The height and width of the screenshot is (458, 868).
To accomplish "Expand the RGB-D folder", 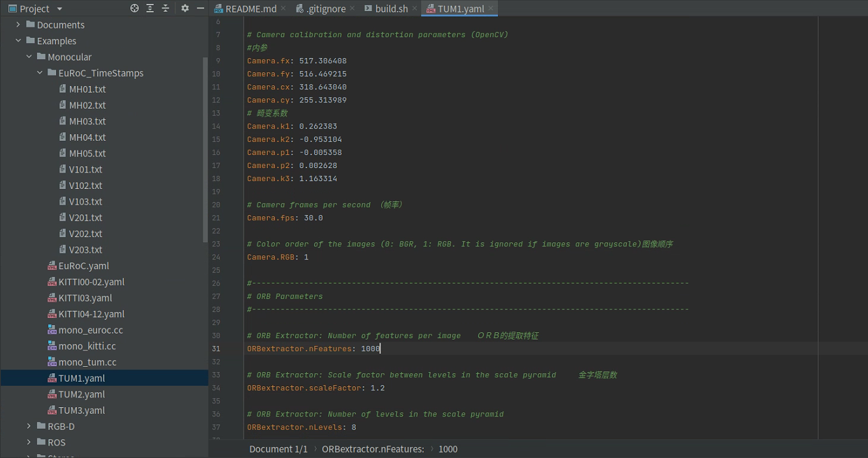I will tap(29, 426).
